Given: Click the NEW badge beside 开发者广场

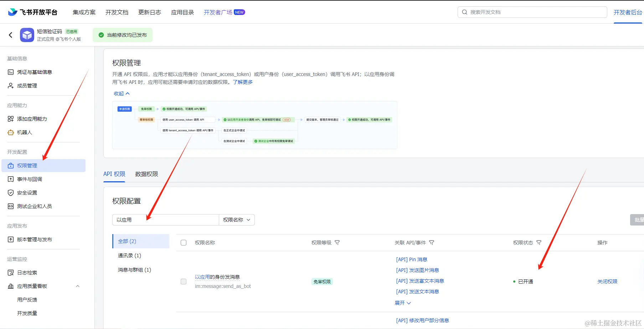Looking at the screenshot, I should point(239,12).
